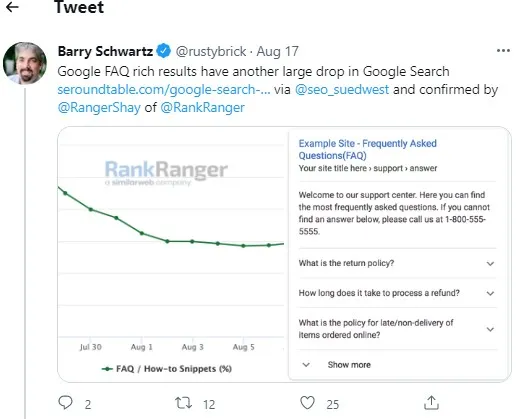Viewport: 526px width, 419px height.
Task: Open the RankRanger FAQ chart image
Action: pos(173,254)
